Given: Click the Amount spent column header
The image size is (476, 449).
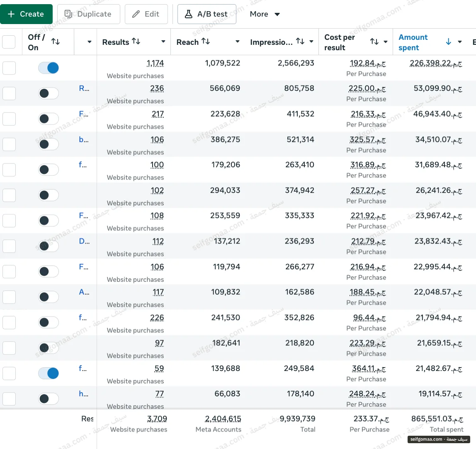Looking at the screenshot, I should pyautogui.click(x=413, y=42).
